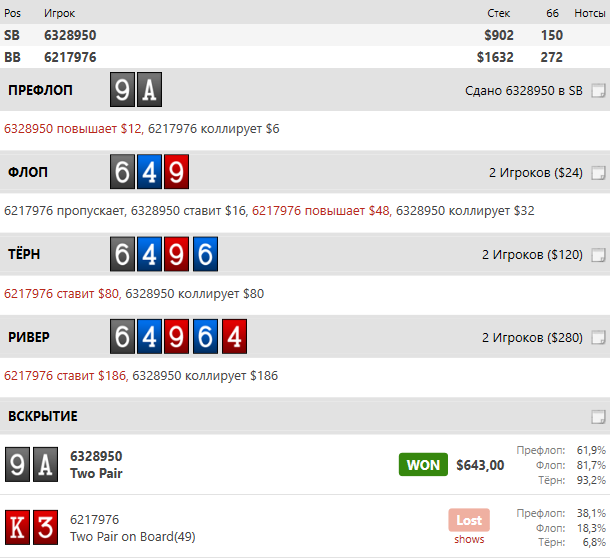
Task: Click '6217976 коллирует $6' action text
Action: tap(213, 129)
